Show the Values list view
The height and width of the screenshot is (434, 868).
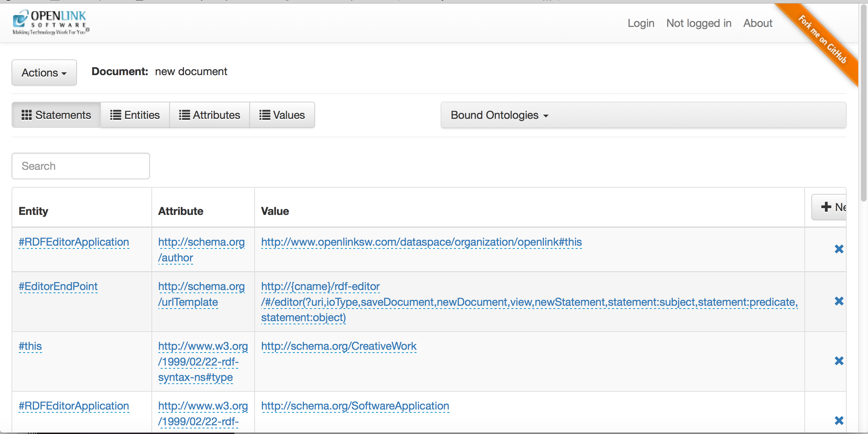pos(282,115)
